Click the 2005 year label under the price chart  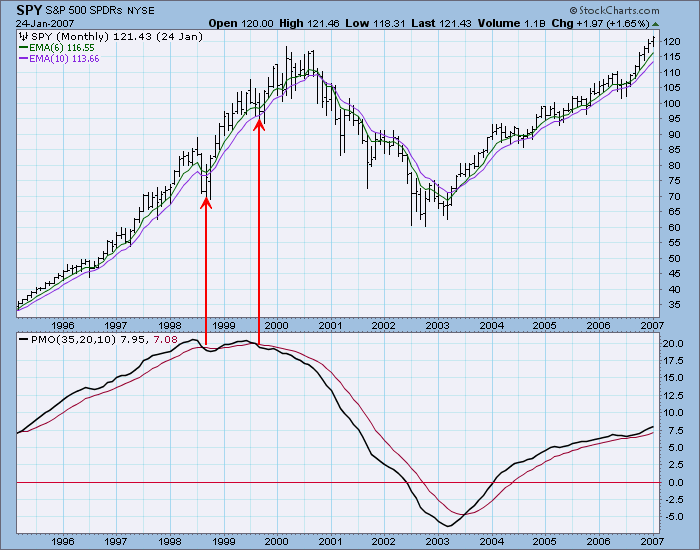coord(545,325)
